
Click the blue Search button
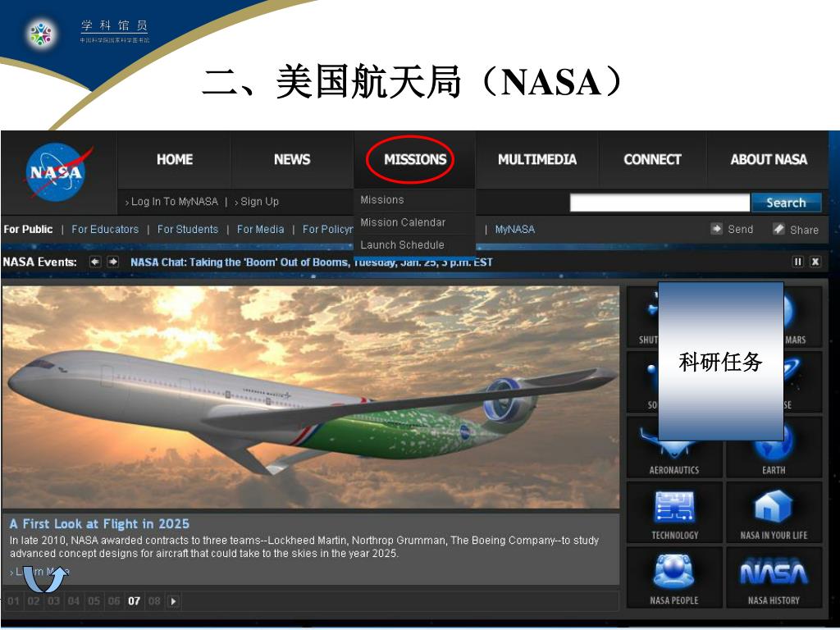786,203
